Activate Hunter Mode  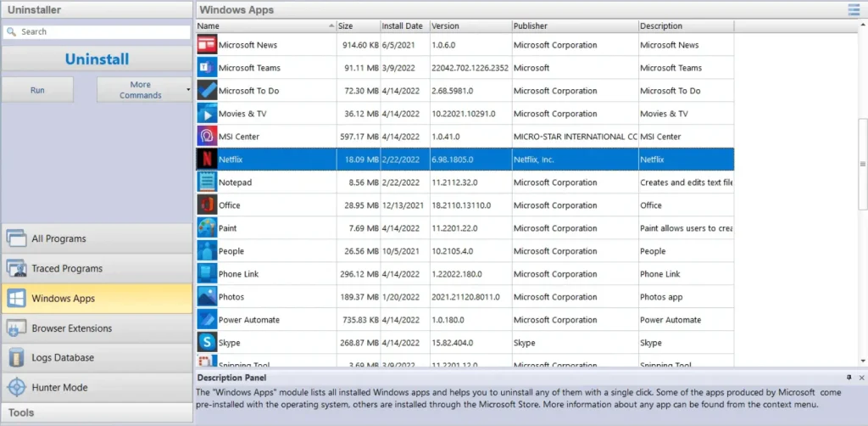click(97, 387)
